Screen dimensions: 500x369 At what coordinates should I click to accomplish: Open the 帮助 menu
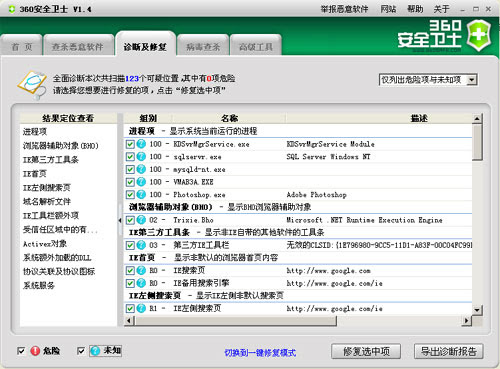click(415, 9)
